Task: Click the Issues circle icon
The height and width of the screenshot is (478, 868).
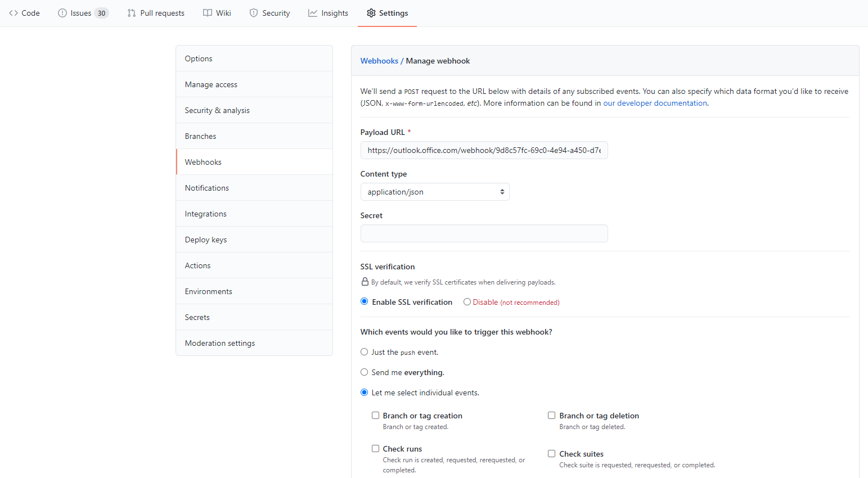Action: 62,13
